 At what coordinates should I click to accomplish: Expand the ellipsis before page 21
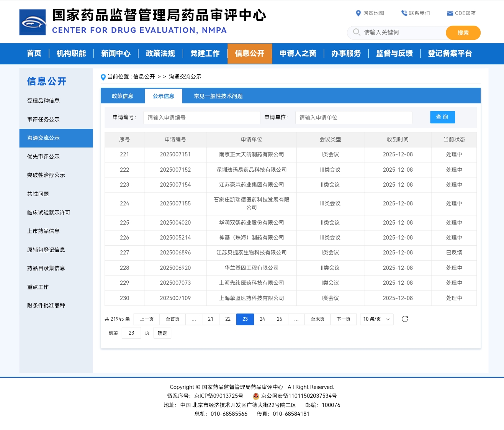point(194,319)
